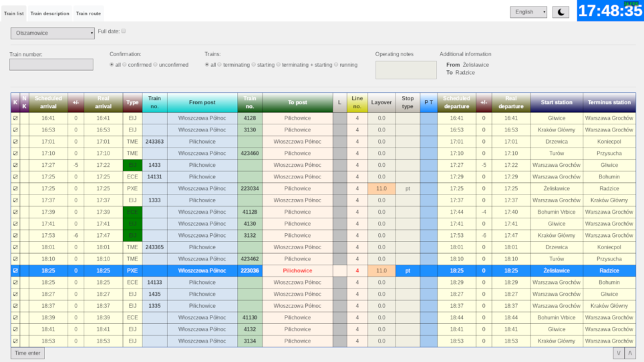
Task: Select 'terminating + starting' radio
Action: (x=278, y=64)
